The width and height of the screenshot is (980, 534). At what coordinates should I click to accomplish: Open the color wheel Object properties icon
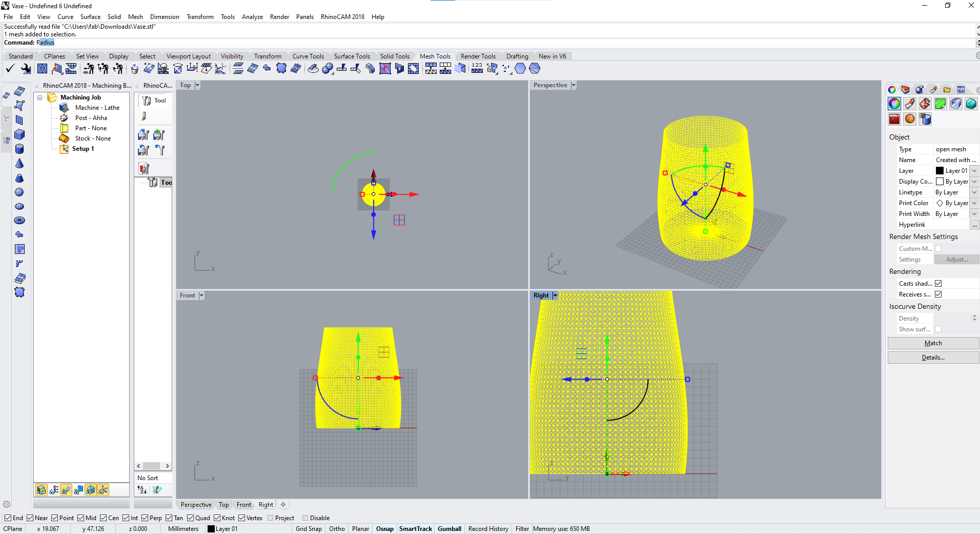click(x=894, y=104)
